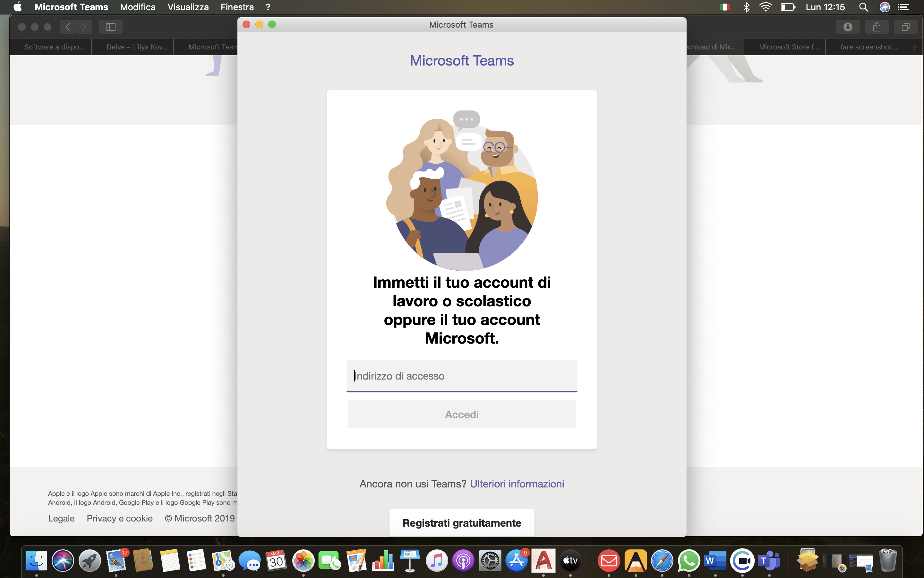
Task: Switch to Safari tab 'Delve – Liliya Kov...'
Action: [x=133, y=47]
